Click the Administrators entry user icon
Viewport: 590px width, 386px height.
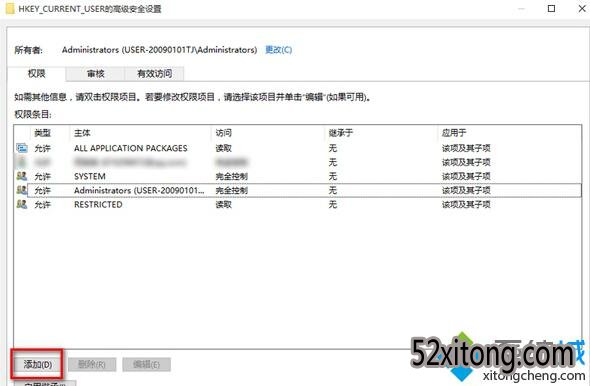pos(22,190)
